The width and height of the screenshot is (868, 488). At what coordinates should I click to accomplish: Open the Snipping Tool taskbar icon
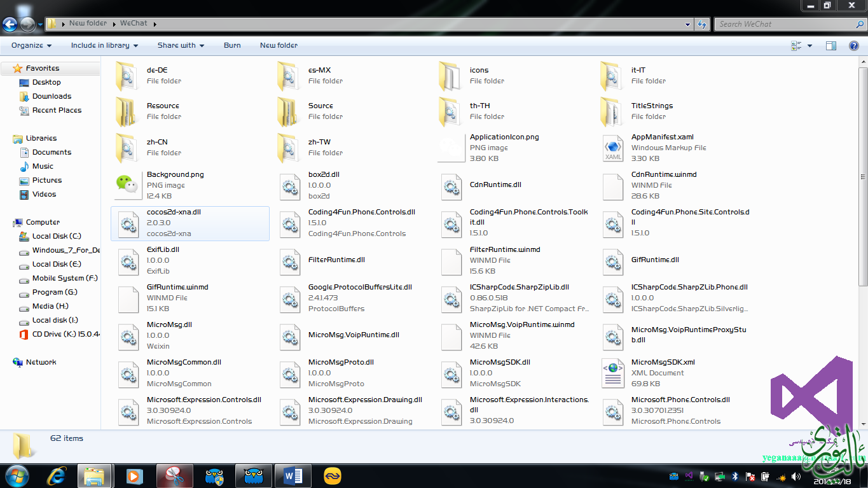tap(175, 475)
